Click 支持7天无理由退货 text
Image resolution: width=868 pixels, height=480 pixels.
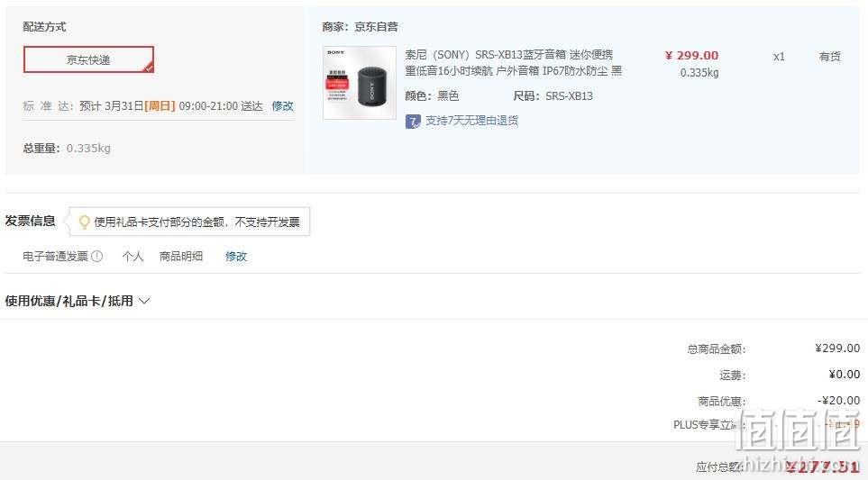click(471, 121)
